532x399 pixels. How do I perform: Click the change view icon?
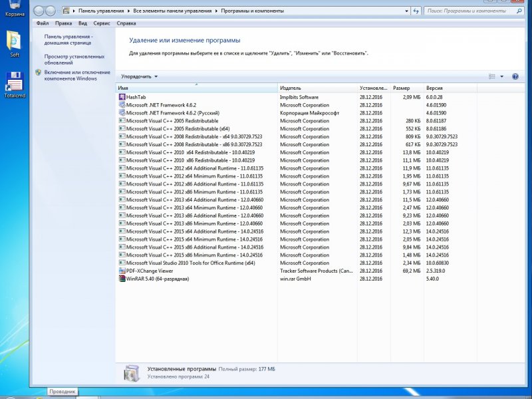pos(492,76)
